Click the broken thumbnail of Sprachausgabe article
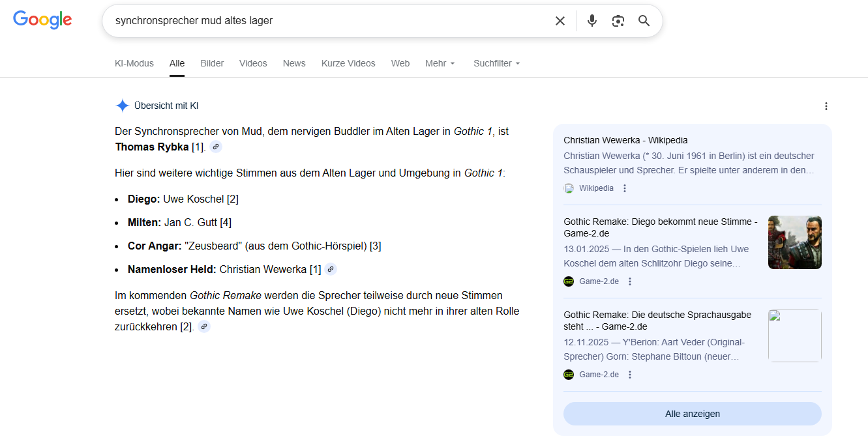The image size is (868, 445). click(795, 336)
